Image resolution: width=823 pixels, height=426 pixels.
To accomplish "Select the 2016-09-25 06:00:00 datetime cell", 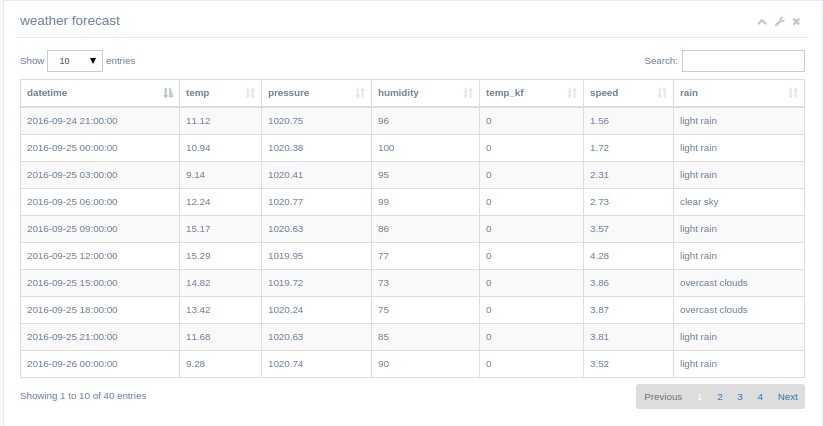I will (100, 202).
